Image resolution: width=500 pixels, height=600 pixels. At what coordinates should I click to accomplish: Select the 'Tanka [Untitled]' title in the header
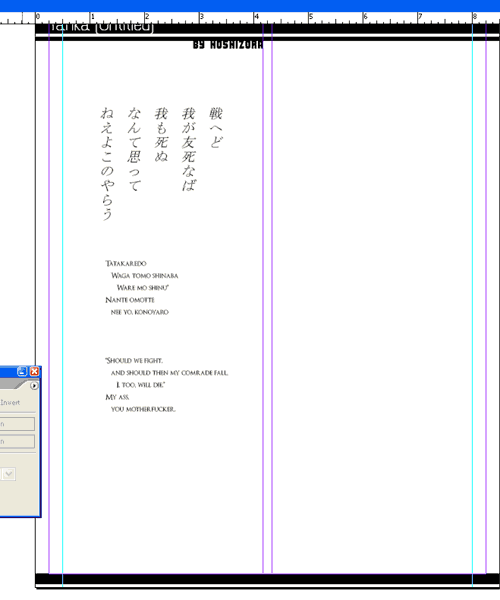pyautogui.click(x=101, y=27)
